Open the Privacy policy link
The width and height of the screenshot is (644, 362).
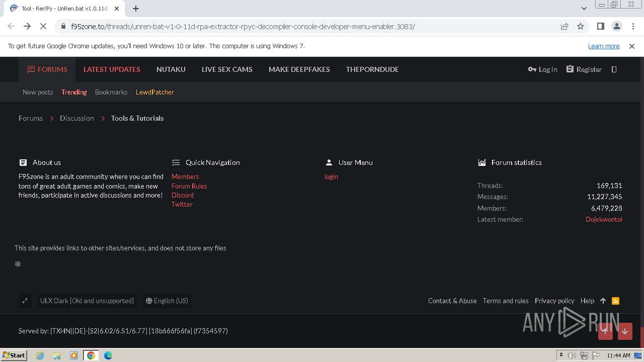coord(554,301)
